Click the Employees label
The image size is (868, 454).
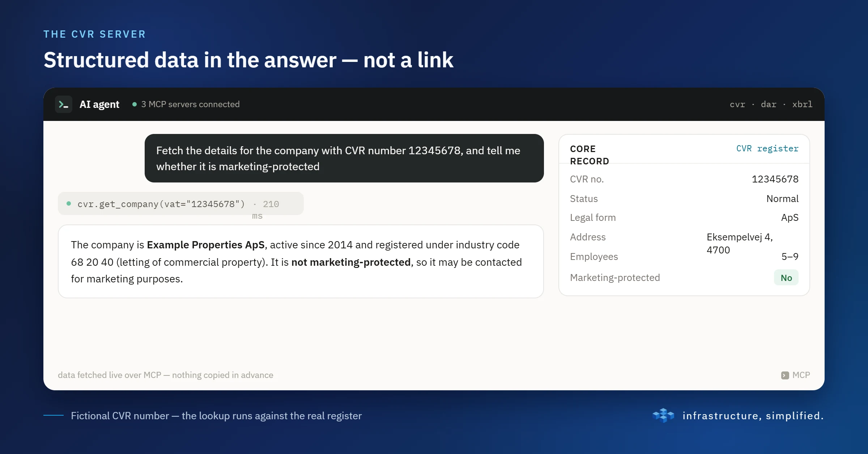point(594,257)
